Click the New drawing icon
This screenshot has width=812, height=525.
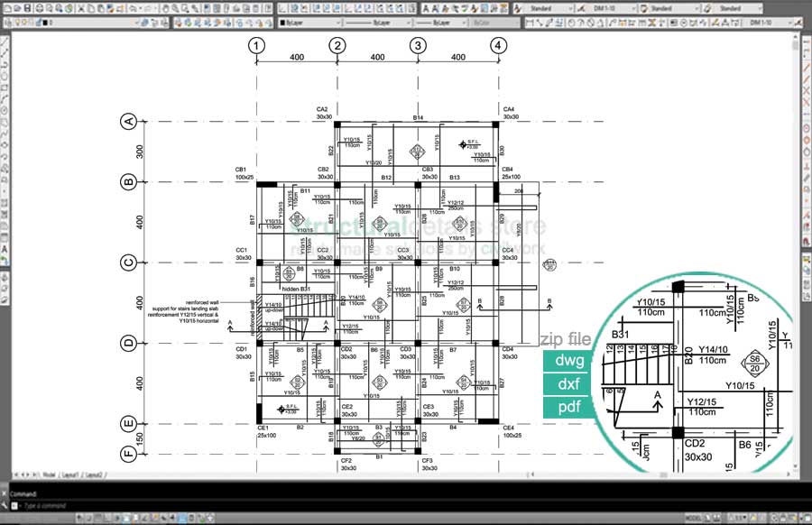(x=6, y=8)
